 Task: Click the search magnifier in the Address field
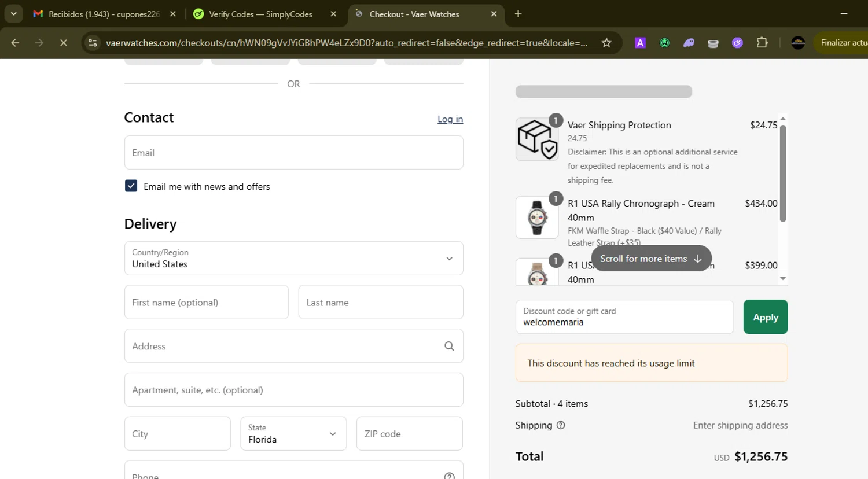[449, 346]
